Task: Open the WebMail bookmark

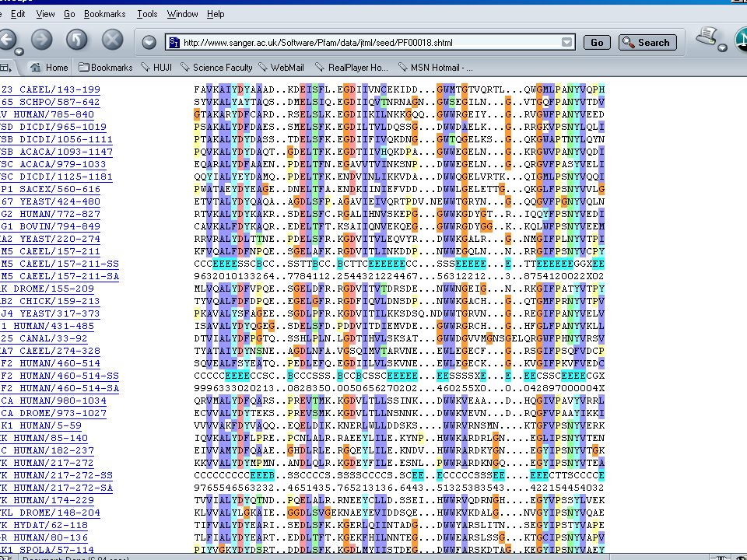Action: point(281,68)
